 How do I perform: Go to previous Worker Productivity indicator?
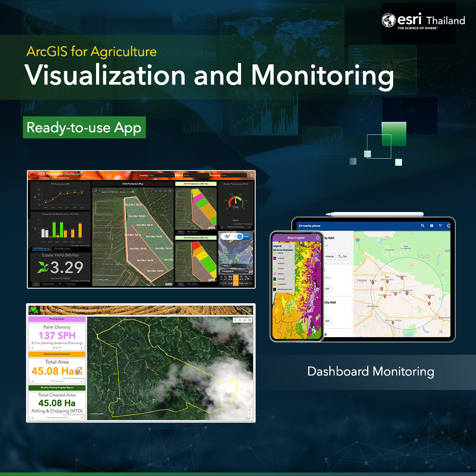pos(222,227)
